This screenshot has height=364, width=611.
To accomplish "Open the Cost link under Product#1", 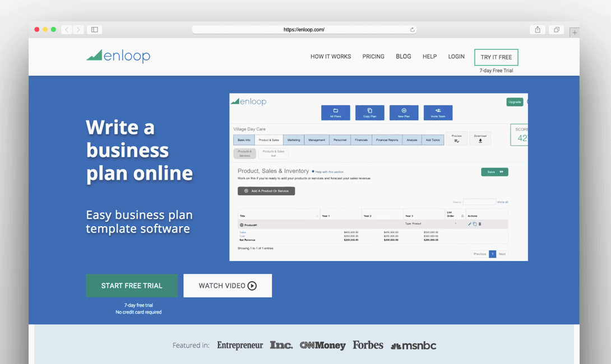I will (242, 236).
